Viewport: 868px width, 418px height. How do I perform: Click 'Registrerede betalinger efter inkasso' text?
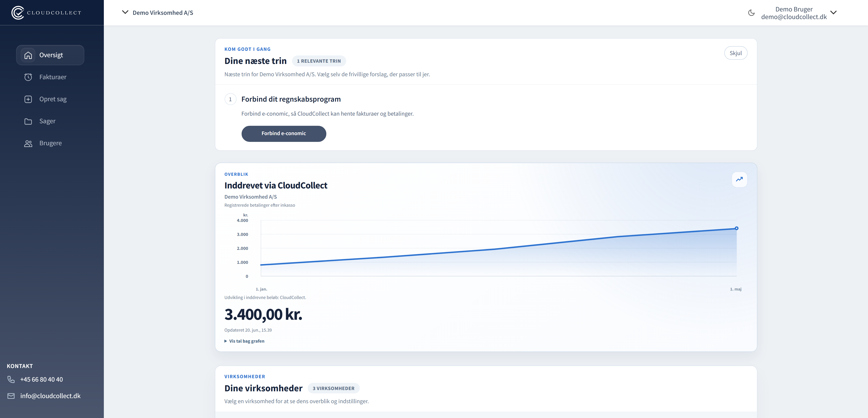tap(259, 205)
